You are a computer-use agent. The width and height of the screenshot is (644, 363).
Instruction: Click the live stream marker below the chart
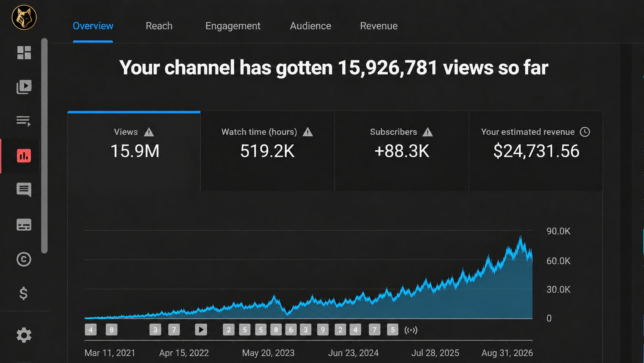tap(411, 330)
